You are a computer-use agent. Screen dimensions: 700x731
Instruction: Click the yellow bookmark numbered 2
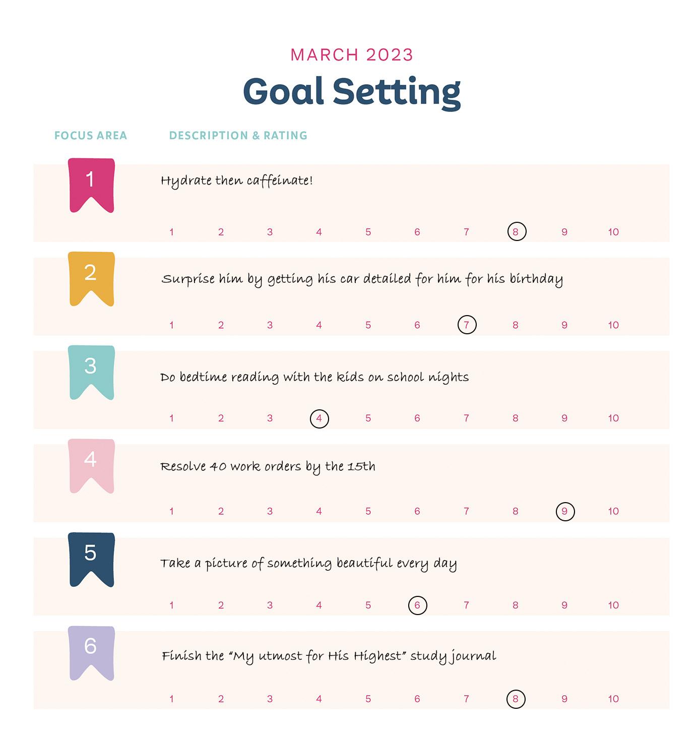91,277
